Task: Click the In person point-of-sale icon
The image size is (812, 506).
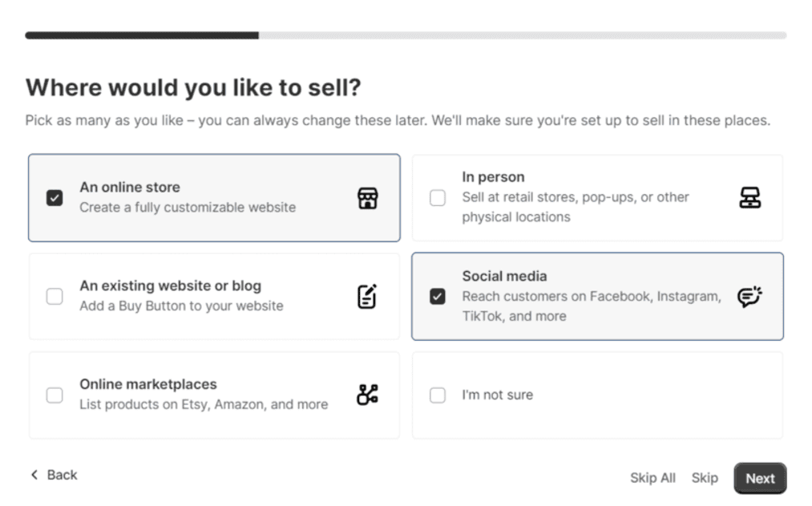Action: tap(749, 197)
